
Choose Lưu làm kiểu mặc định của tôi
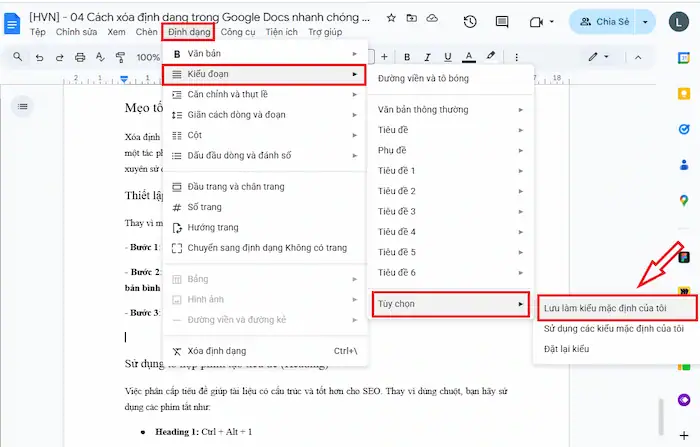[x=604, y=307]
